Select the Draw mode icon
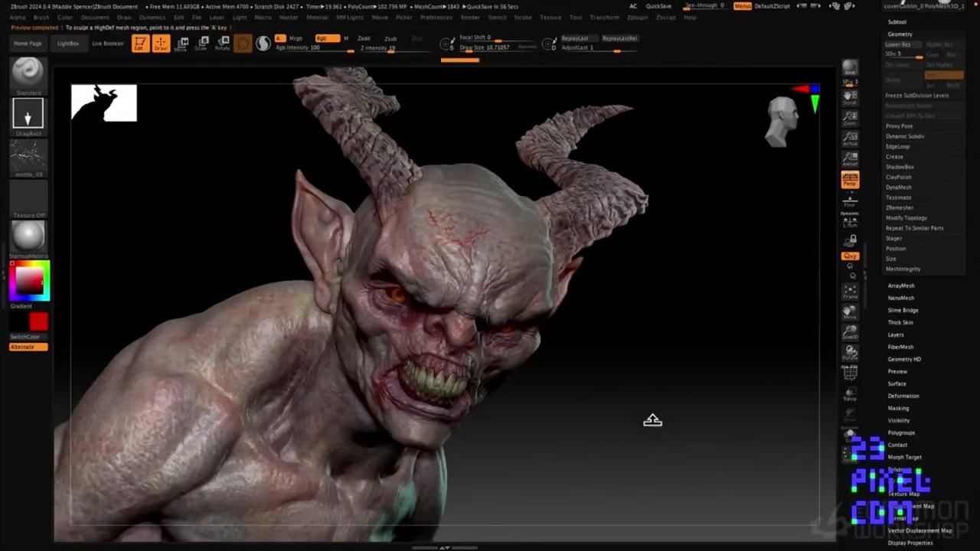This screenshot has width=980, height=551. coord(160,44)
